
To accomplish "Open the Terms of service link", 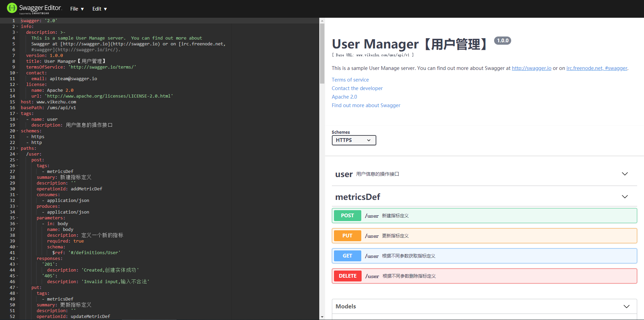I will (x=350, y=80).
